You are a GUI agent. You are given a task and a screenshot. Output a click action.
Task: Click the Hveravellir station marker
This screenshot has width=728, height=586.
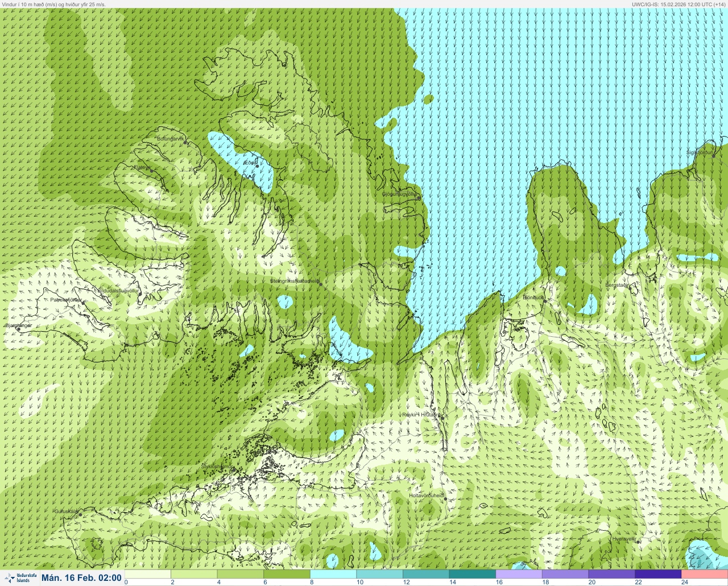pos(638,542)
